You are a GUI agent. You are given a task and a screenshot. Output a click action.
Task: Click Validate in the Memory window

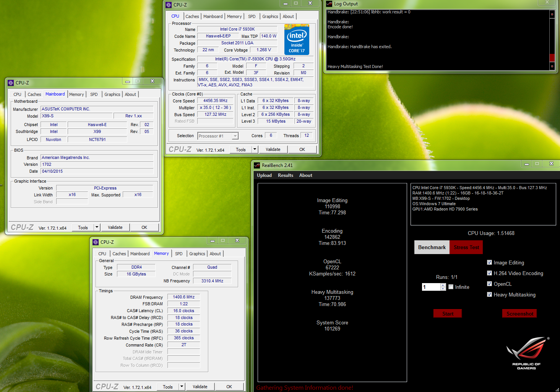click(200, 387)
